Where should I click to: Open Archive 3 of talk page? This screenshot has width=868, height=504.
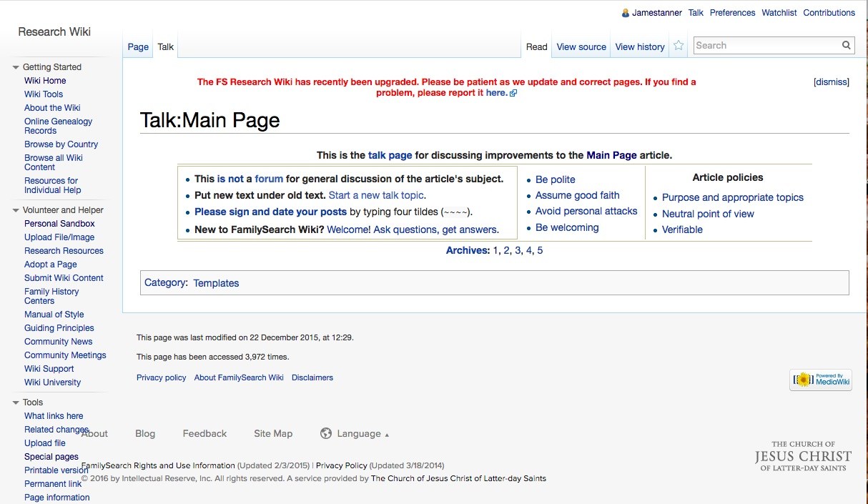coord(518,250)
